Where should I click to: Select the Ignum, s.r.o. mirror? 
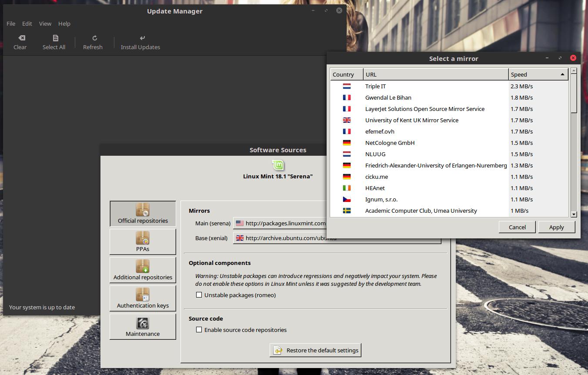point(449,199)
